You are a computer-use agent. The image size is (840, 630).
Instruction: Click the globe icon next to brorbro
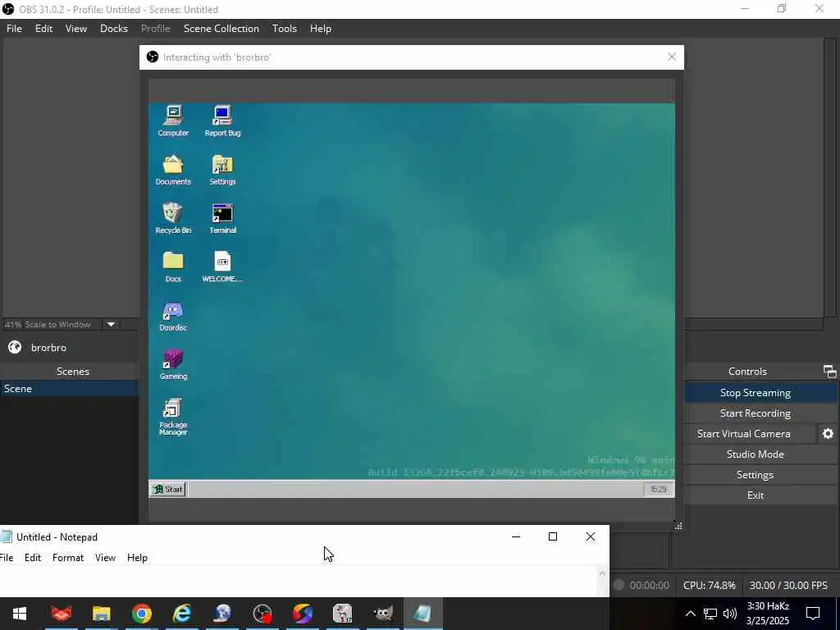coord(15,348)
